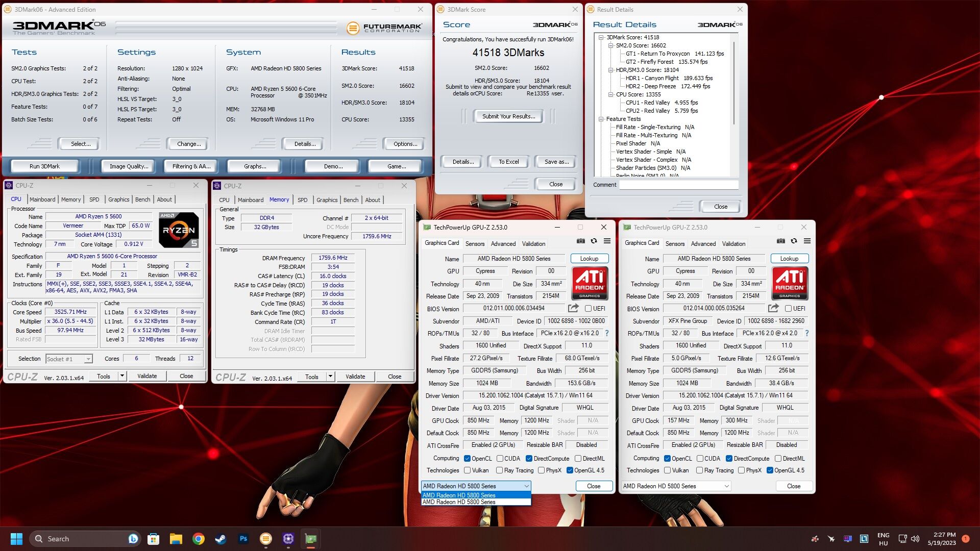This screenshot has height=551, width=980.
Task: Click taskbar Search box
Action: click(84, 539)
